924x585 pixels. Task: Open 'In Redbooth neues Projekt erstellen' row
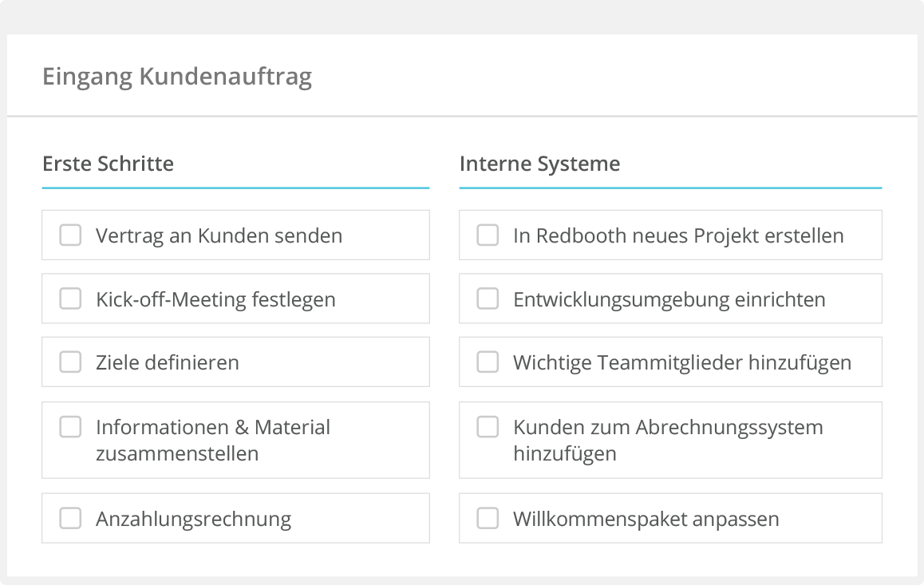(x=670, y=235)
